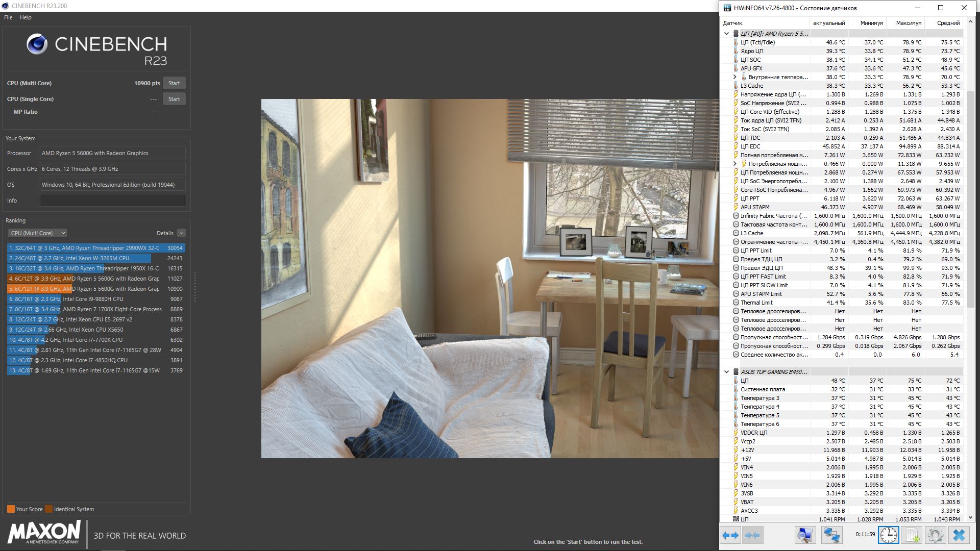The width and height of the screenshot is (980, 551).
Task: Click the ЦП EDC sensor row label
Action: pos(750,146)
